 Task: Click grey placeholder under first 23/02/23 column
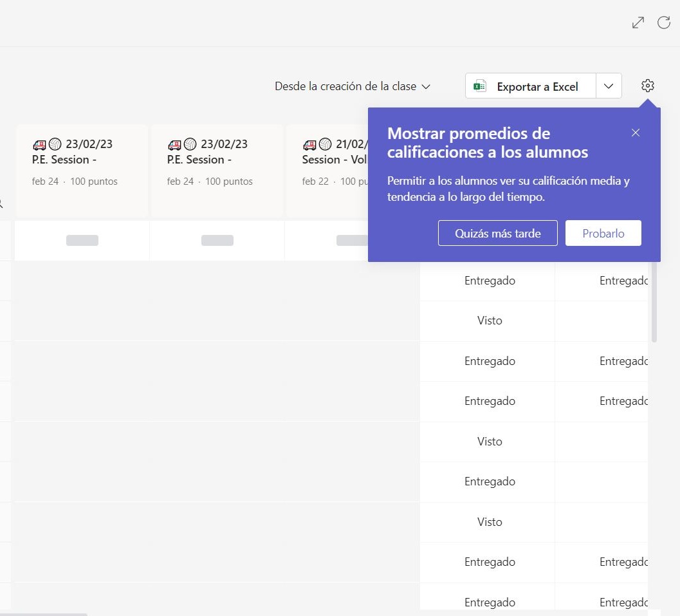pyautogui.click(x=82, y=240)
